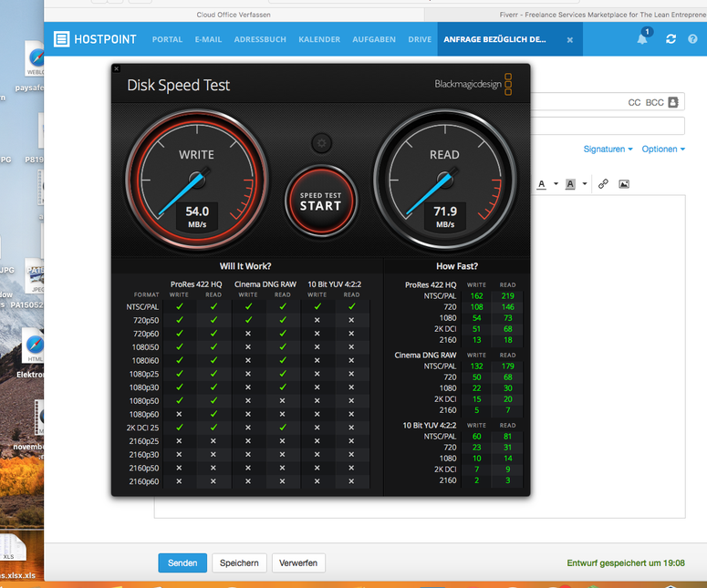Close the Disk Speed Test window
The image size is (707, 588).
click(117, 69)
